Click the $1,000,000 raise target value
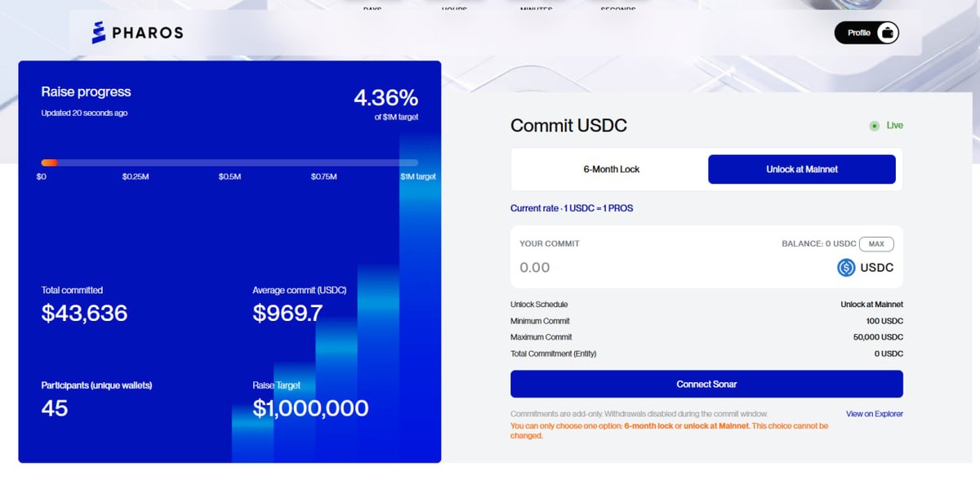Viewport: 980px width, 494px height. pyautogui.click(x=310, y=407)
